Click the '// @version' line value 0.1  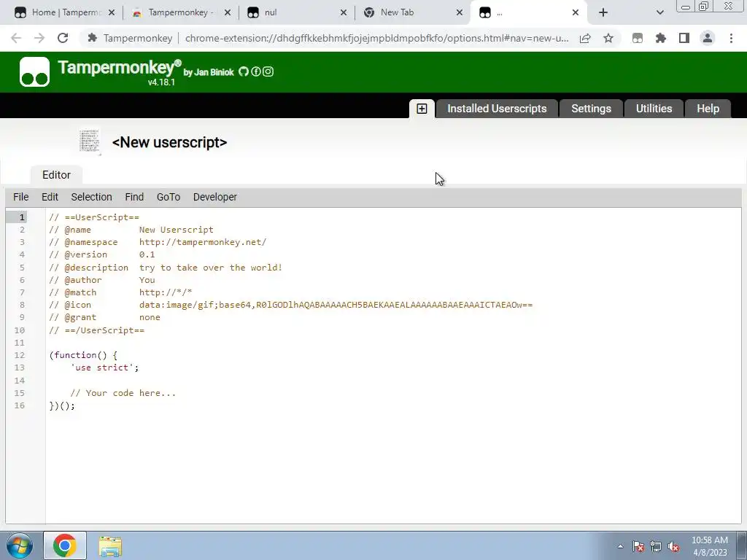click(x=147, y=254)
